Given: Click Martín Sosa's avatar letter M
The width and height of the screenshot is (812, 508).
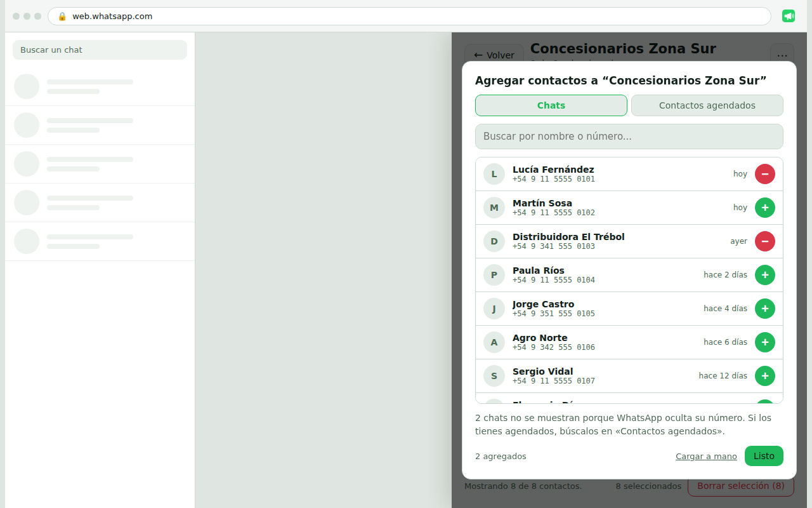Looking at the screenshot, I should pyautogui.click(x=494, y=208).
